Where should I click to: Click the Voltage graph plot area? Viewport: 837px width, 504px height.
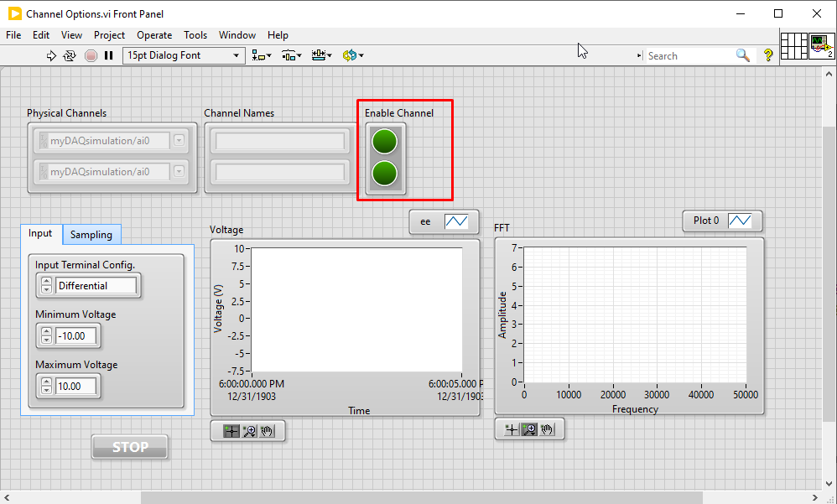click(356, 309)
